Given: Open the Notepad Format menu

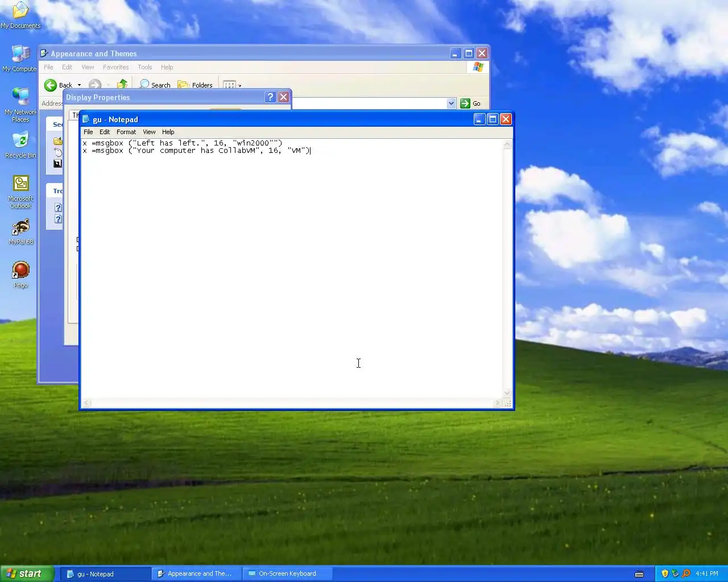Looking at the screenshot, I should [126, 132].
